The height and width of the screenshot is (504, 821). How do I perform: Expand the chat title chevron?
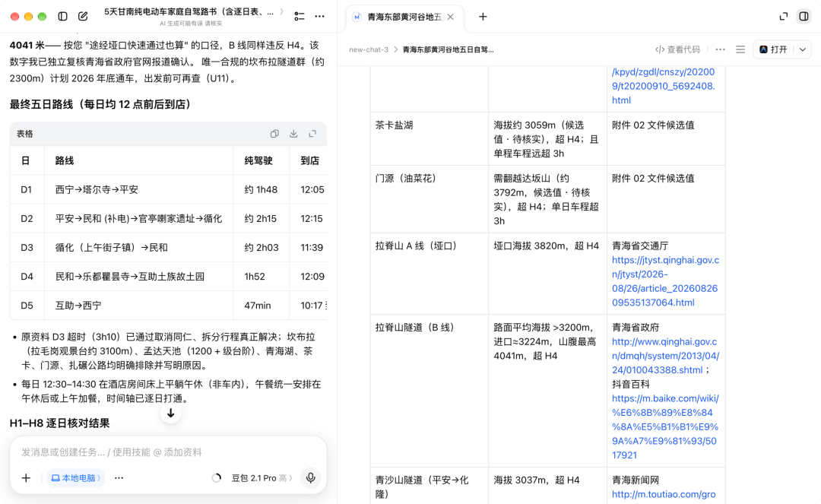click(282, 11)
